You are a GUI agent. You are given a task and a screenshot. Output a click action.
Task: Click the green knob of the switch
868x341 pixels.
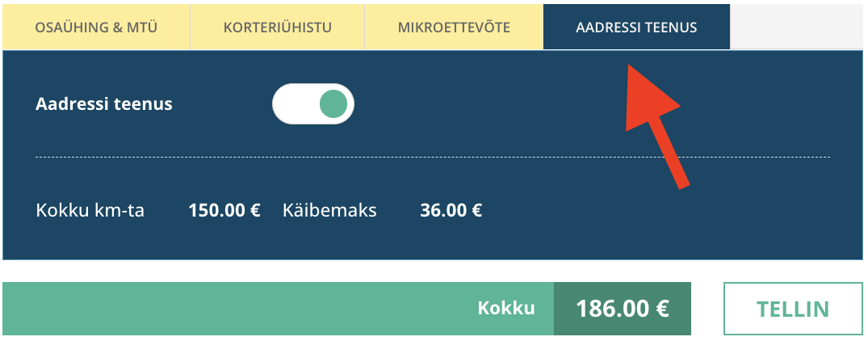coord(333,103)
